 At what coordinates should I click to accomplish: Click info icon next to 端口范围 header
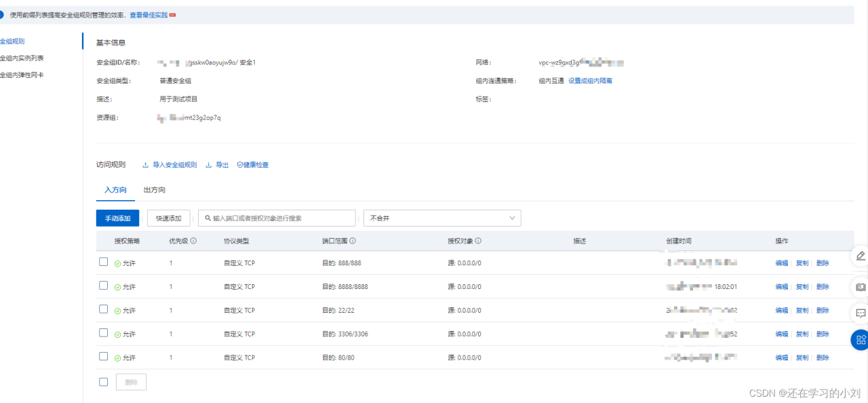click(x=353, y=241)
